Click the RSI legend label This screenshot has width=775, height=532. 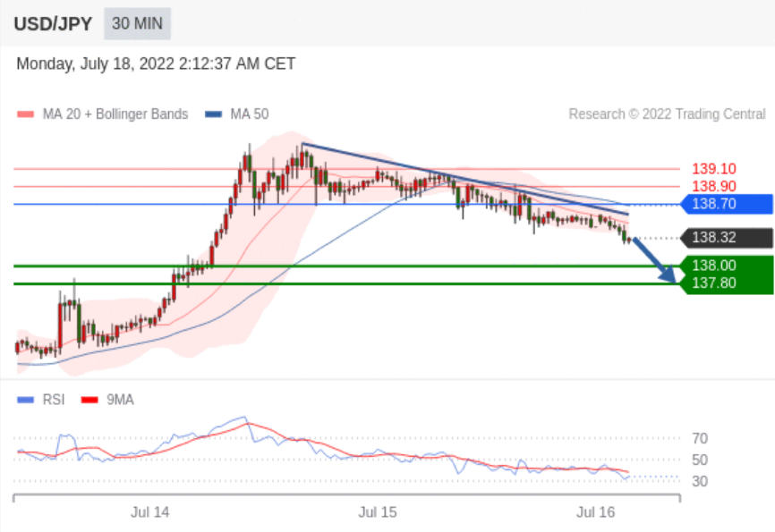(54, 400)
